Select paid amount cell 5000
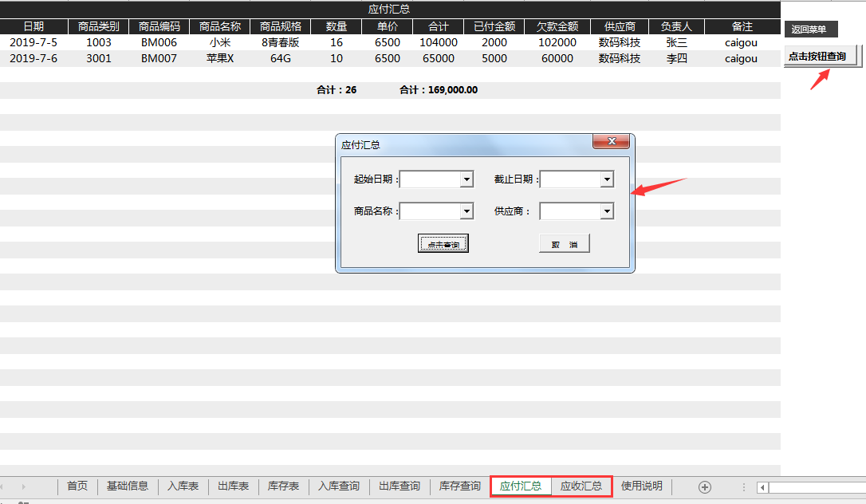Viewport: 866px width, 504px height. 494,58
